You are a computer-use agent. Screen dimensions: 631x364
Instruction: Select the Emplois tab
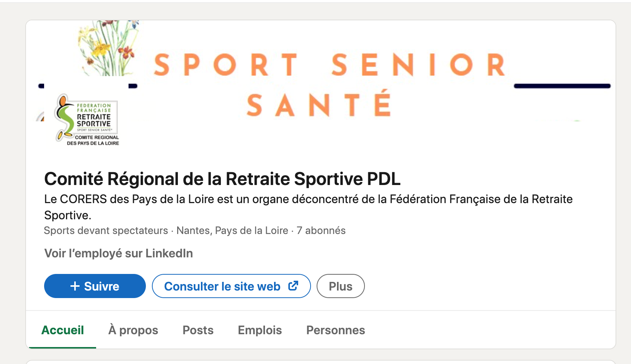tap(260, 330)
